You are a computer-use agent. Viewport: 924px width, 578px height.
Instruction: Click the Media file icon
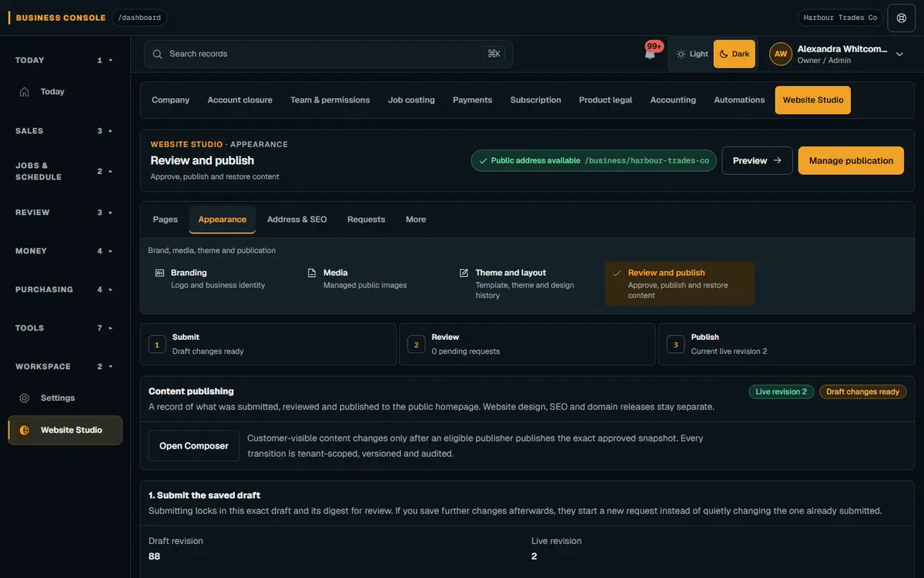(x=312, y=273)
